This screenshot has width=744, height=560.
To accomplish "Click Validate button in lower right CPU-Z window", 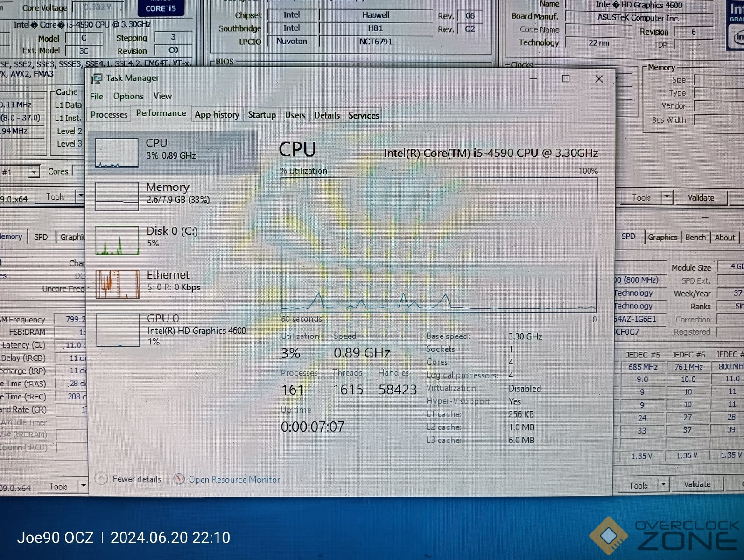I will tap(697, 484).
